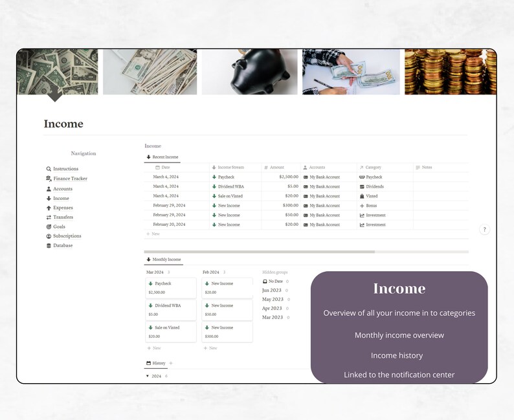This screenshot has height=420, width=514.
Task: Click the card icon in the $2,500.00 row
Action: [306, 177]
